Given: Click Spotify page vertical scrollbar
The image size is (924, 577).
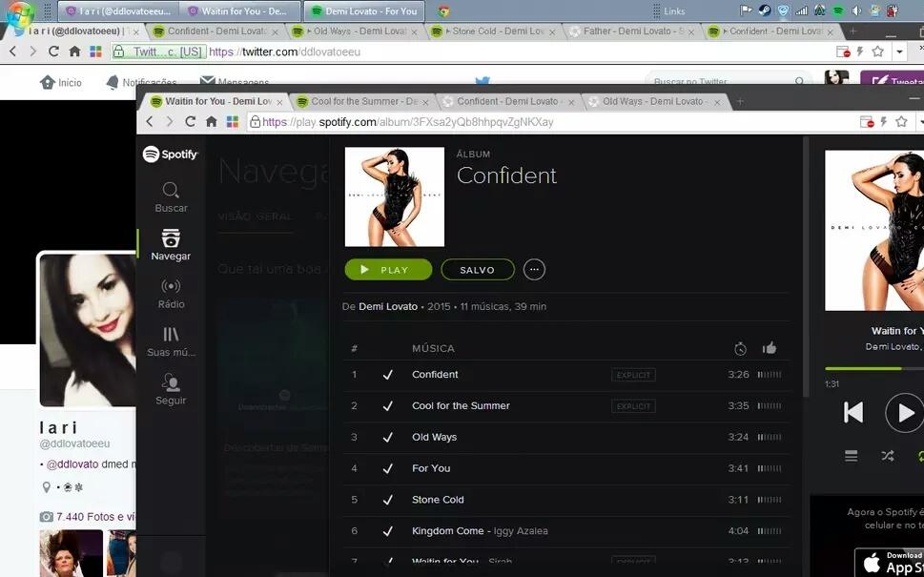Looking at the screenshot, I should click(x=806, y=265).
